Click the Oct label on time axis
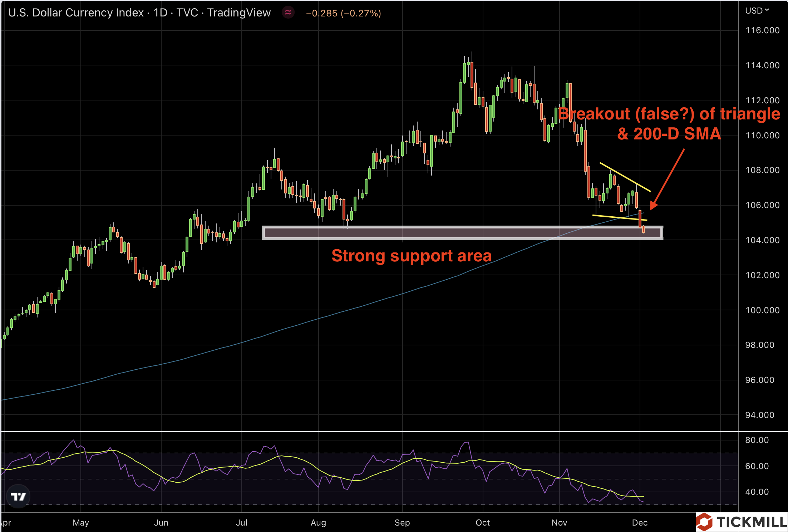 point(483,522)
